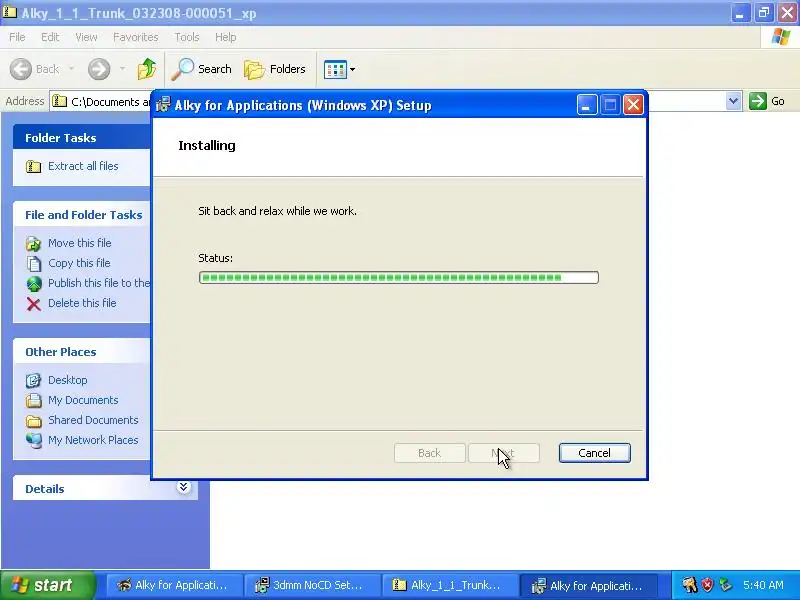Open My Network Places link

point(93,439)
